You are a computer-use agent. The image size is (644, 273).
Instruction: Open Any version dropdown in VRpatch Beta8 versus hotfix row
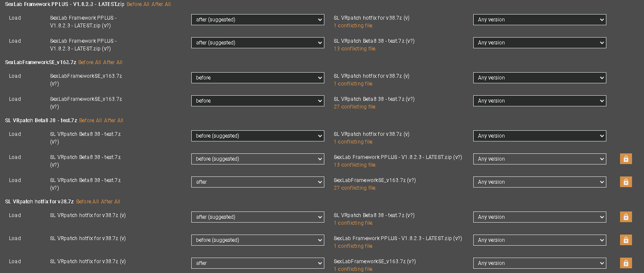pos(540,136)
